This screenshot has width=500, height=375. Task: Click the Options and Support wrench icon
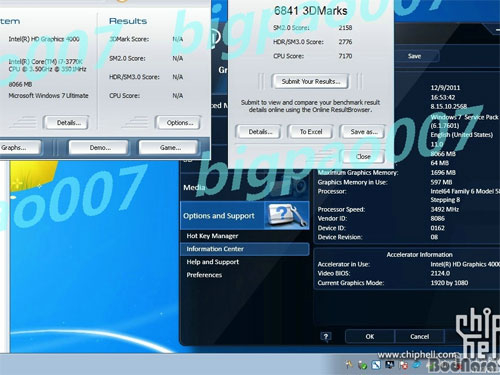[x=287, y=216]
